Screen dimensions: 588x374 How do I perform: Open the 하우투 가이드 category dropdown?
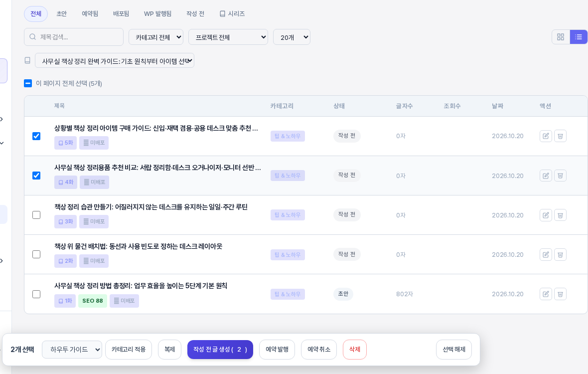72,350
